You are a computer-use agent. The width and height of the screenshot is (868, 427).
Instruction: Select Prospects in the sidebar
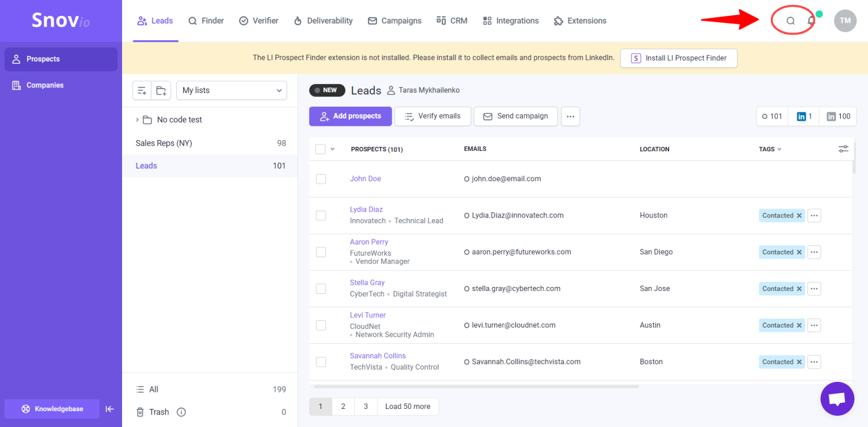click(61, 59)
